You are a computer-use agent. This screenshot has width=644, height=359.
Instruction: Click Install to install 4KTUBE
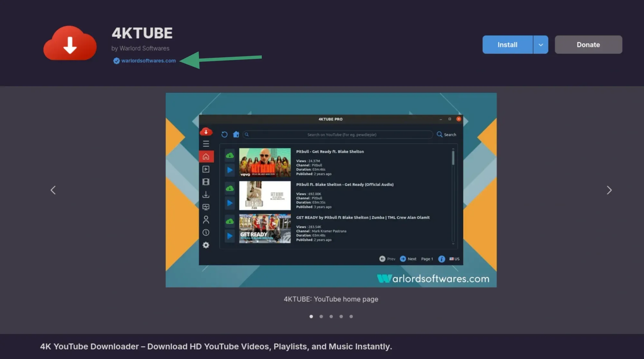coord(507,45)
